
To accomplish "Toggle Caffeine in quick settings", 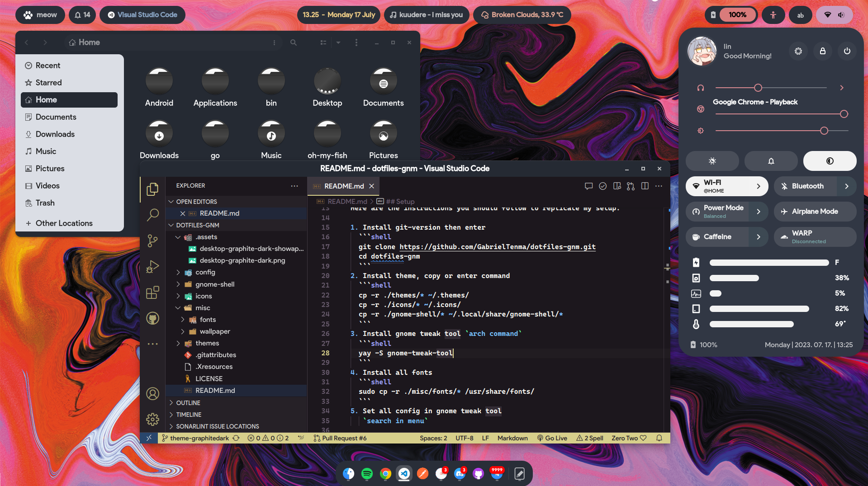I will click(717, 237).
